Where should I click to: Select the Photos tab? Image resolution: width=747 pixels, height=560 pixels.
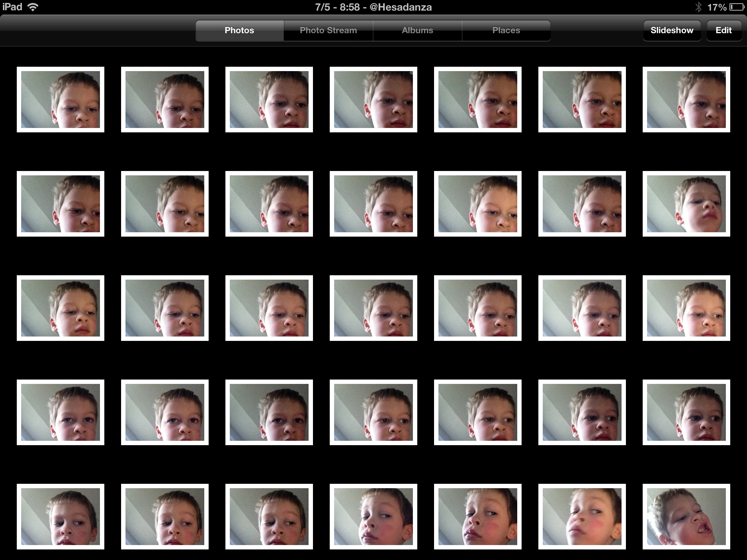point(239,30)
